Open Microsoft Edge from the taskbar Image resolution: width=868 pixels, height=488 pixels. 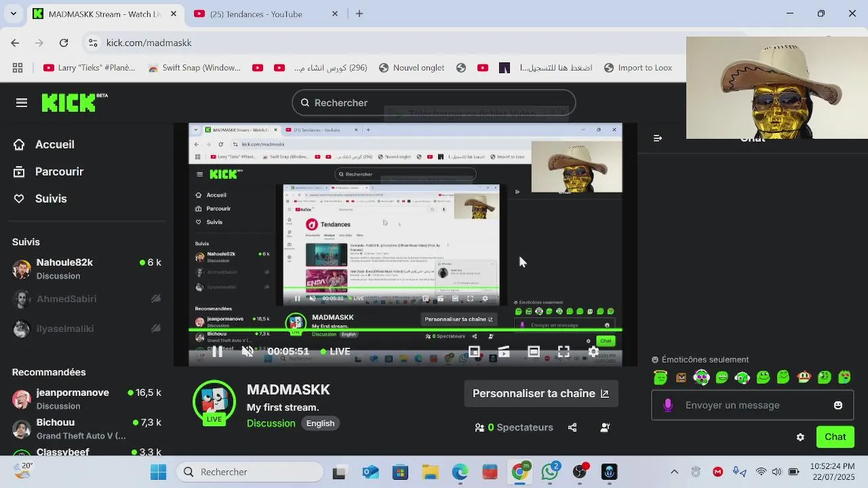460,472
